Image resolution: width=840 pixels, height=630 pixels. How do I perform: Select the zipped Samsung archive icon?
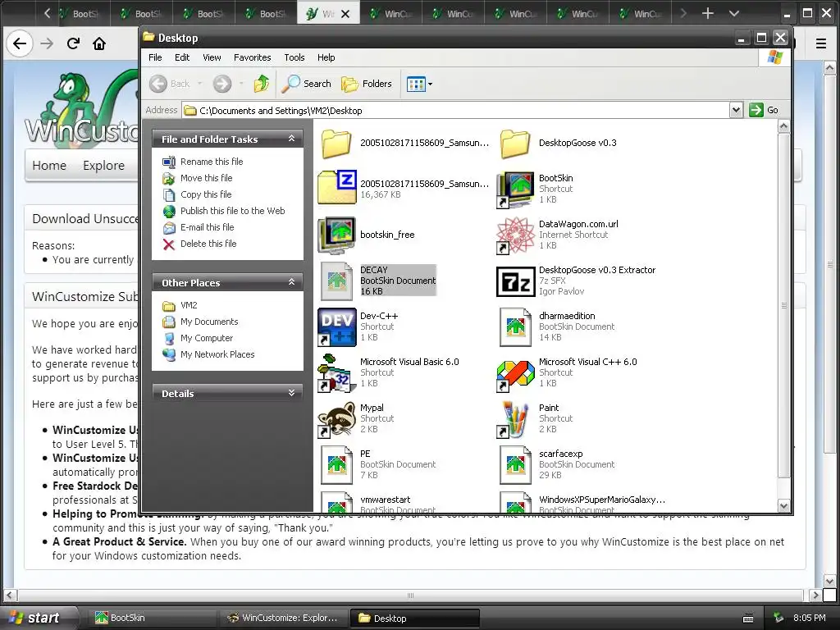point(336,188)
